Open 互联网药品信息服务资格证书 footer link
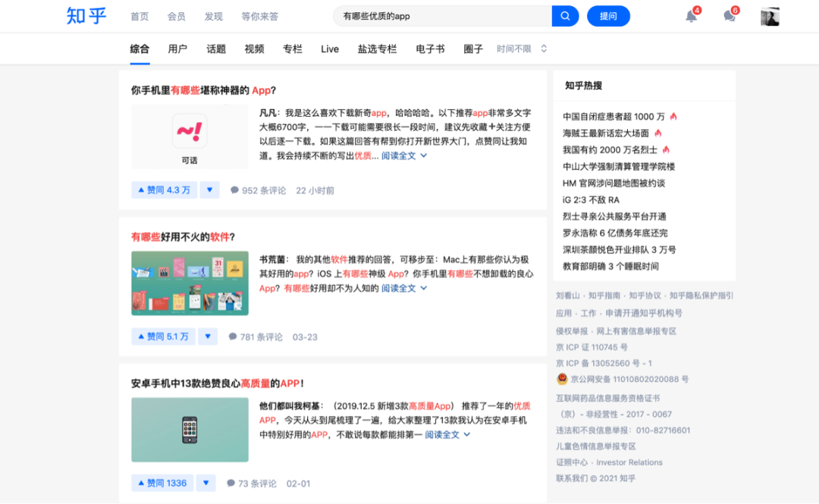This screenshot has height=504, width=819. tap(608, 398)
